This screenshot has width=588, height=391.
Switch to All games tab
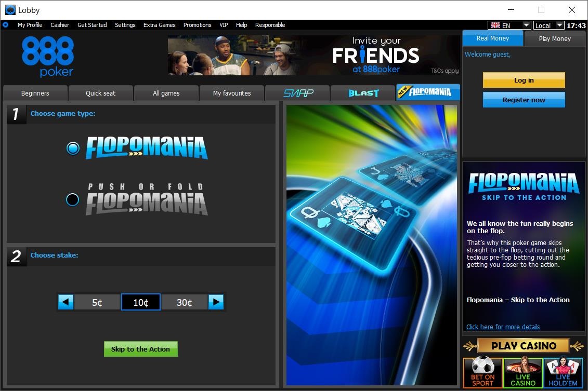166,93
